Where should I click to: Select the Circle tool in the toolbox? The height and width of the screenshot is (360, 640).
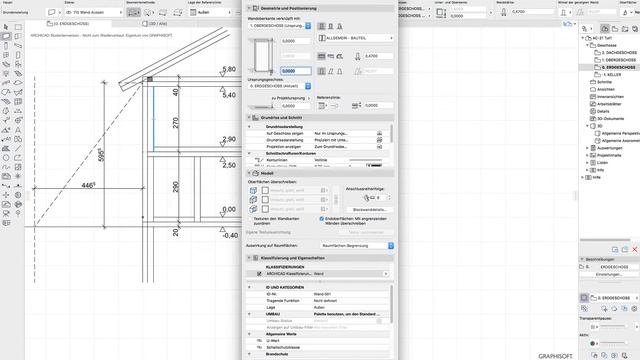pyautogui.click(x=6, y=158)
